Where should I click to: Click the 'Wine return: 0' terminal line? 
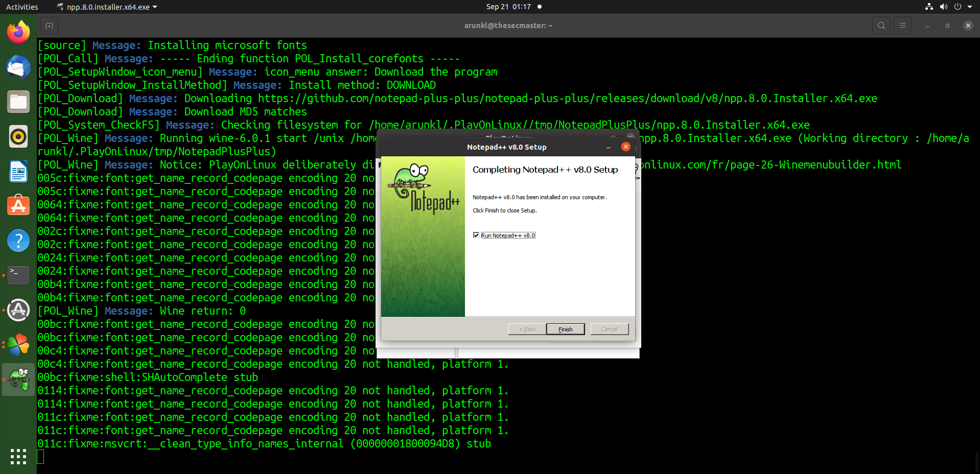point(142,311)
